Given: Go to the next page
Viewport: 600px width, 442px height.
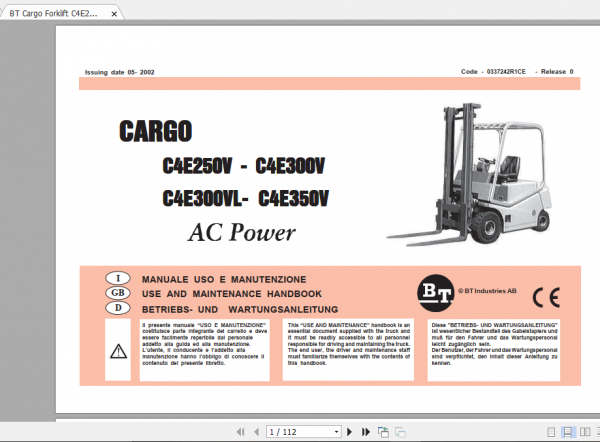Looking at the screenshot, I should click(349, 432).
